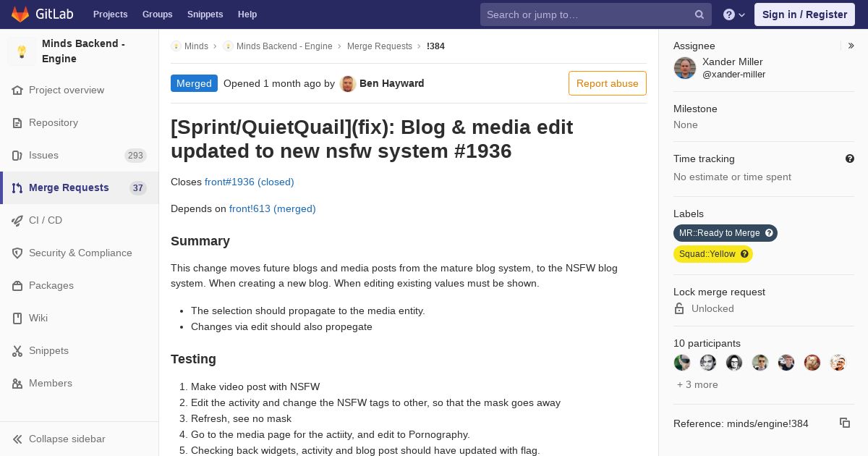The height and width of the screenshot is (456, 868).
Task: Click the Merge Requests sidebar icon
Action: pos(17,188)
